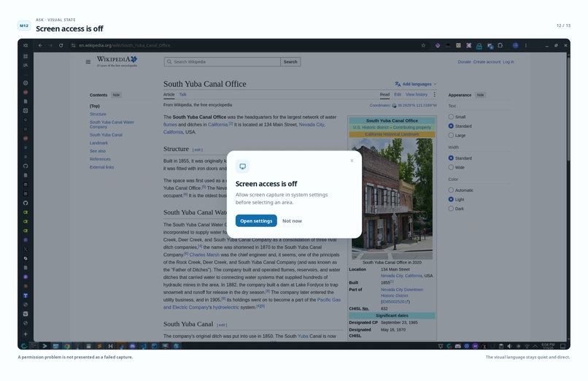This screenshot has height=381, width=588.
Task: Select Wide width option
Action: coord(451,167)
